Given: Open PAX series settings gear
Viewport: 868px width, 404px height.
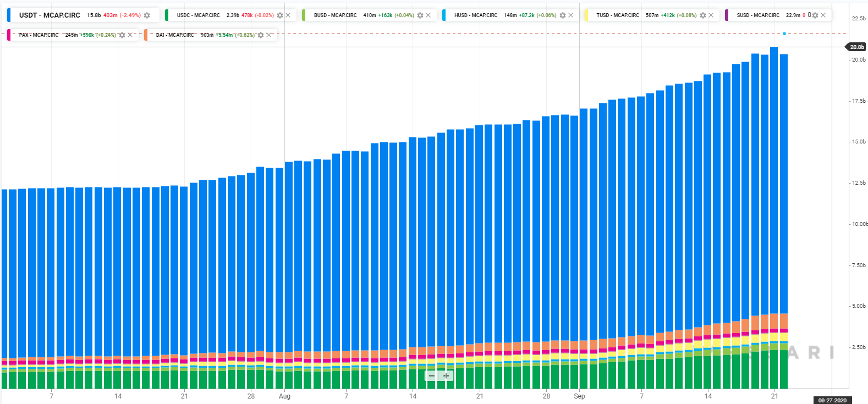Looking at the screenshot, I should (x=122, y=35).
